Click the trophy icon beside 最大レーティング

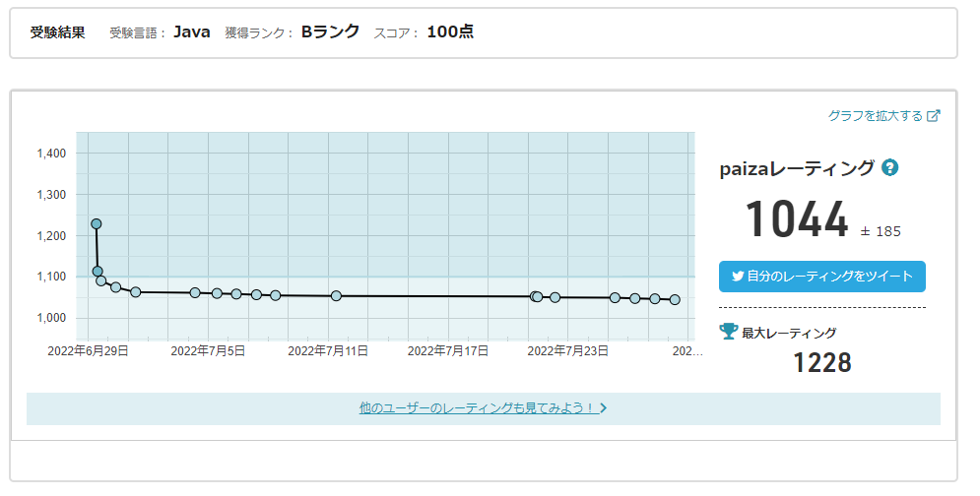pyautogui.click(x=729, y=332)
